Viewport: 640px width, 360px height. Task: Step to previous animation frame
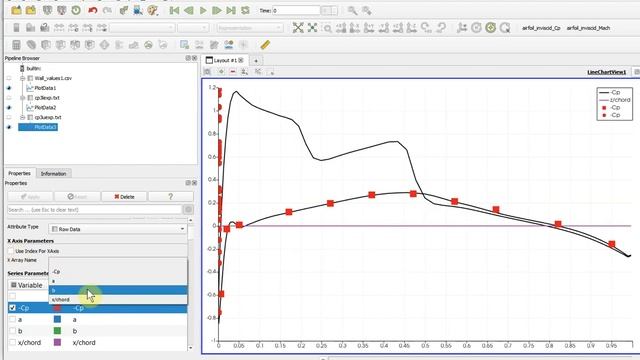click(x=189, y=10)
